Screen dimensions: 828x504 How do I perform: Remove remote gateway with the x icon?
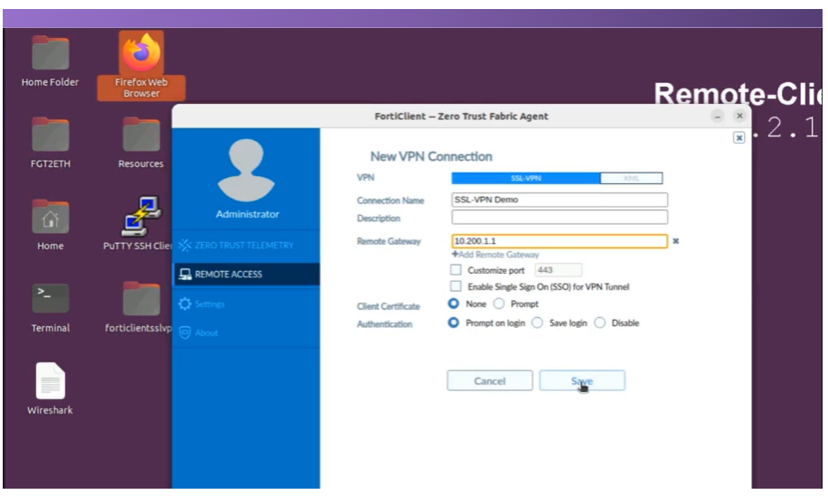(x=675, y=241)
